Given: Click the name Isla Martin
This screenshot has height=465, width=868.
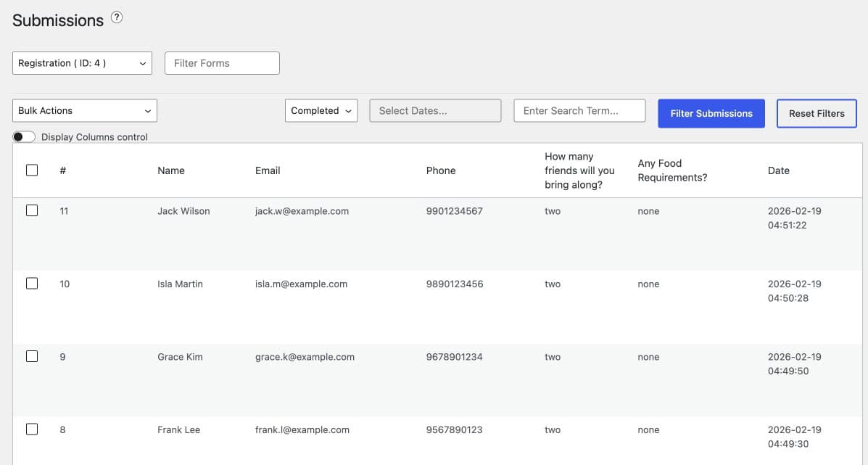Looking at the screenshot, I should click(180, 284).
